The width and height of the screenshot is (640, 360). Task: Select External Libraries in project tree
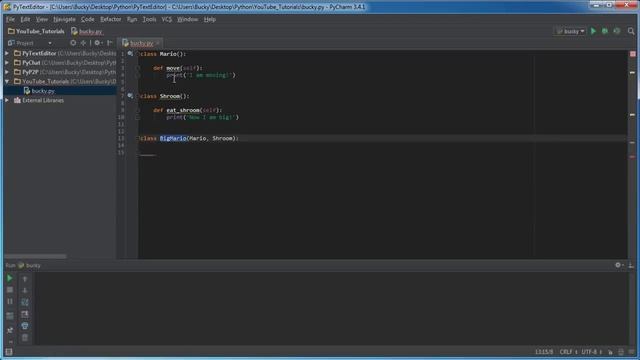[x=43, y=100]
